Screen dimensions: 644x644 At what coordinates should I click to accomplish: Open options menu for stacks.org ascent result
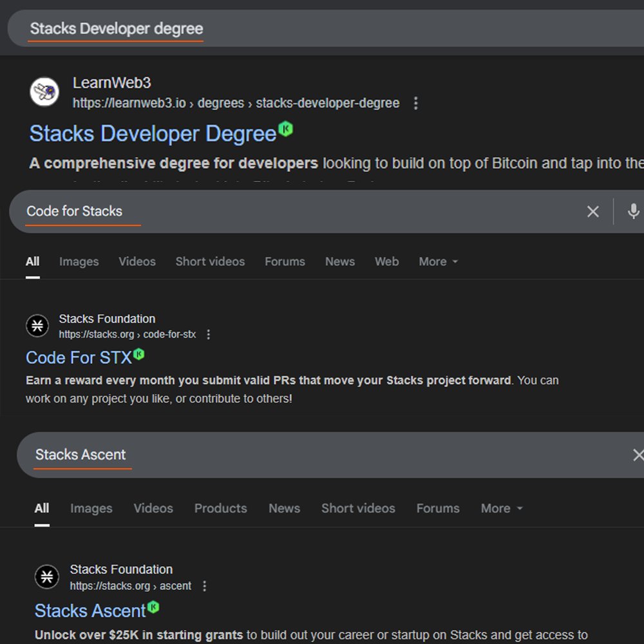pos(205,586)
